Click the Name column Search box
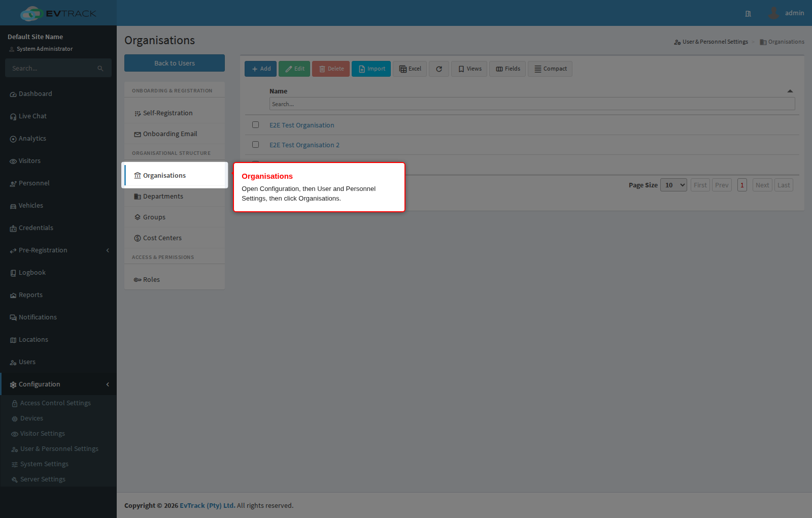This screenshot has height=518, width=812. 532,104
